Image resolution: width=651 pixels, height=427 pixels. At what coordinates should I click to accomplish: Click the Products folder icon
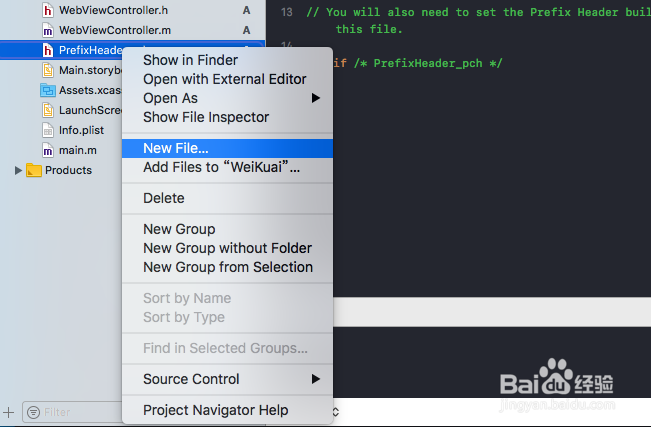coord(34,170)
